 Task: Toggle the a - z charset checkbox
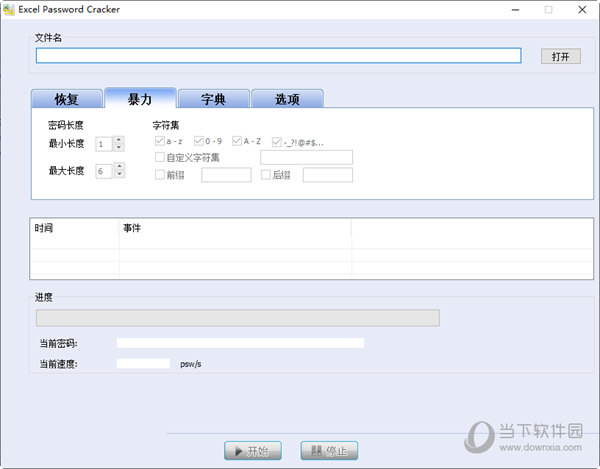click(160, 141)
